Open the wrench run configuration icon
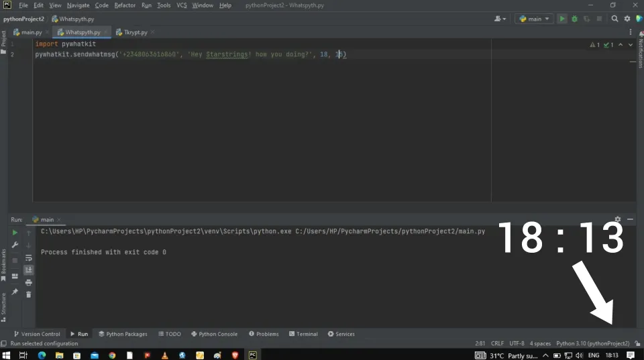The width and height of the screenshot is (644, 360). coord(15,245)
